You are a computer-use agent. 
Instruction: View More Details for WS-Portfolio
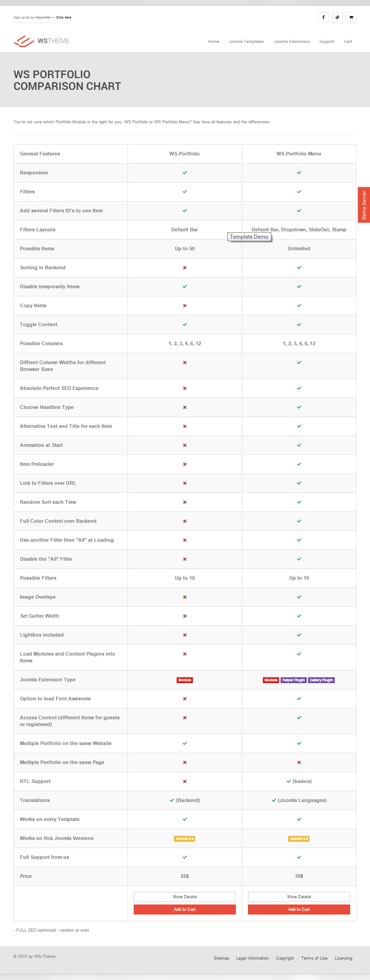(185, 897)
